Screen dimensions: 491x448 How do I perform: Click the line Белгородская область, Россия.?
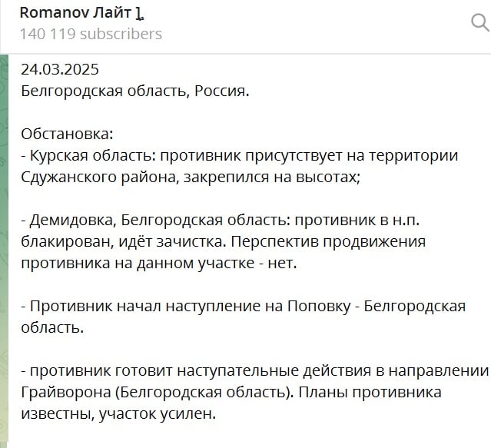(x=135, y=91)
